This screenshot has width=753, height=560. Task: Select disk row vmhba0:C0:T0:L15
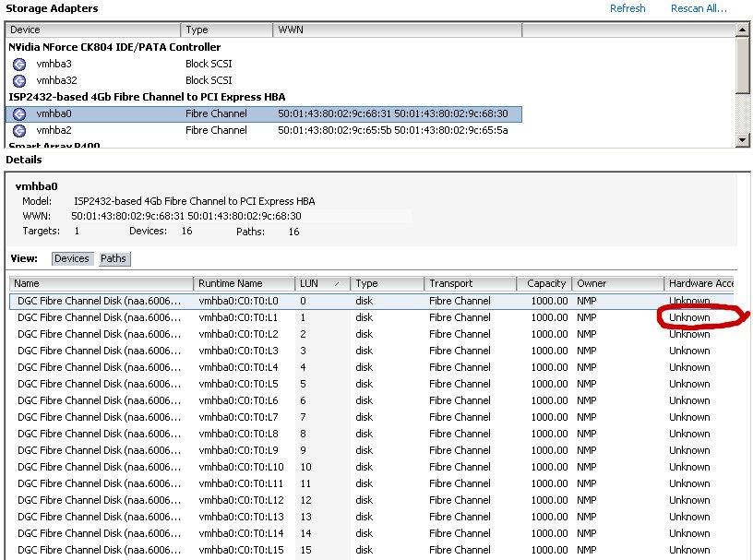click(x=373, y=550)
